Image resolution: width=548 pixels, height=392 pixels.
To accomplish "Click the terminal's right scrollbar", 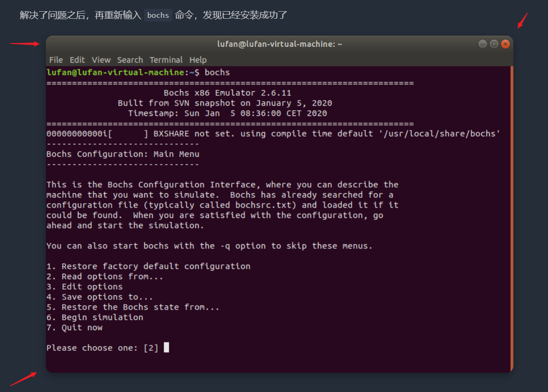I will tap(511, 219).
